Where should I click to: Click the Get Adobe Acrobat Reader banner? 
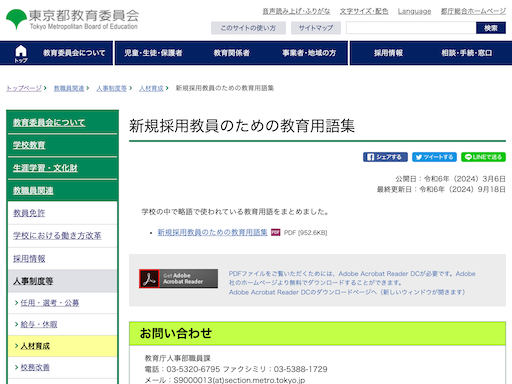coord(178,278)
